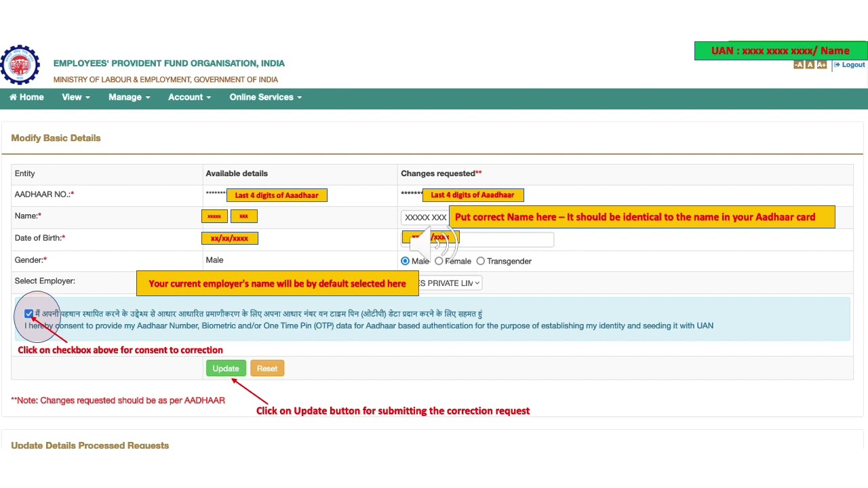Click the Gender row label

coord(31,260)
